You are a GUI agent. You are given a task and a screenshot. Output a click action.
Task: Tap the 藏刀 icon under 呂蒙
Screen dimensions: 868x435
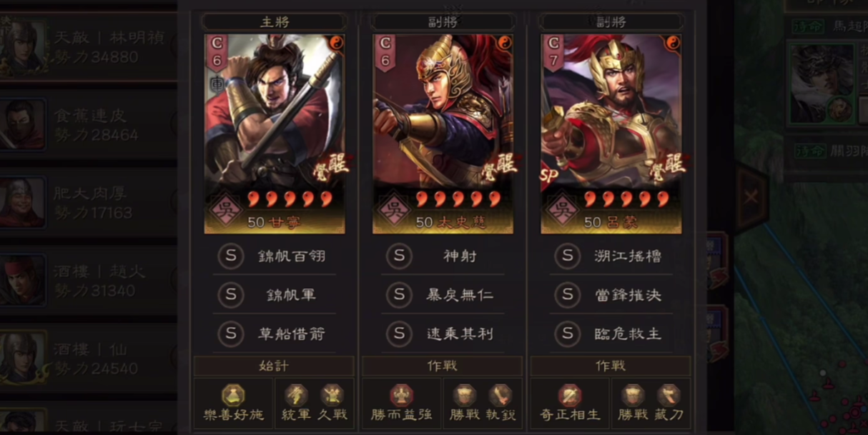click(669, 396)
